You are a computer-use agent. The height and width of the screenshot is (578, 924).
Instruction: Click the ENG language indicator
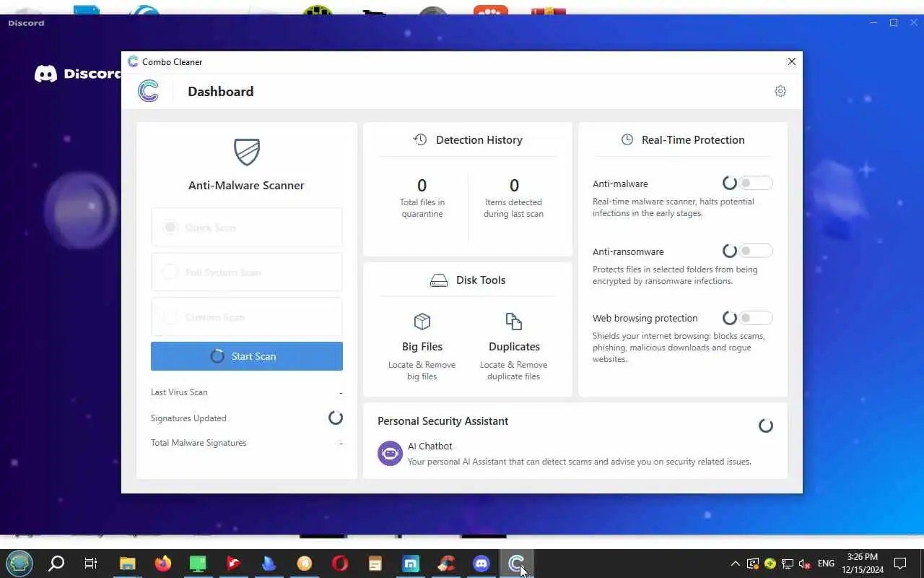[x=826, y=564]
